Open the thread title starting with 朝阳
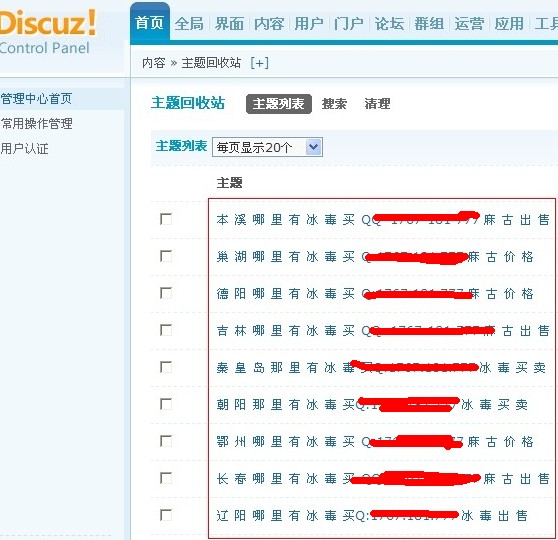Screen dimensions: 558x540 click(372, 405)
